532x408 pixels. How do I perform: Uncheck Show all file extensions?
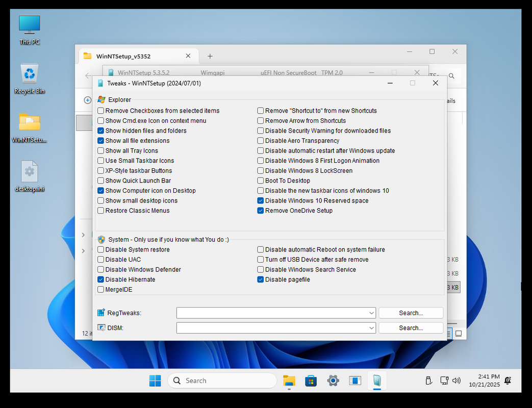click(101, 141)
